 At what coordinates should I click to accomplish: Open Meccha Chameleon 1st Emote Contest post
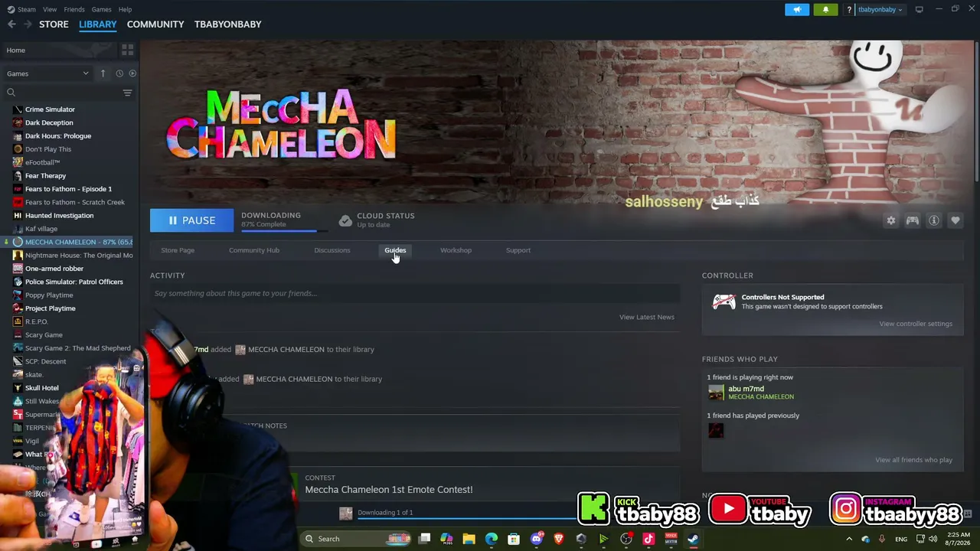[x=388, y=490]
